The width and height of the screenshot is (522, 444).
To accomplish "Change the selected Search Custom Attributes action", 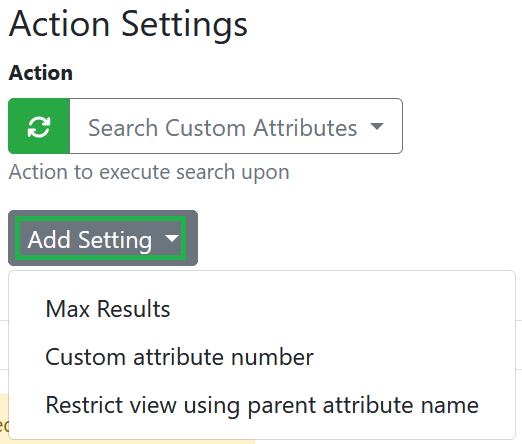I will pos(236,126).
